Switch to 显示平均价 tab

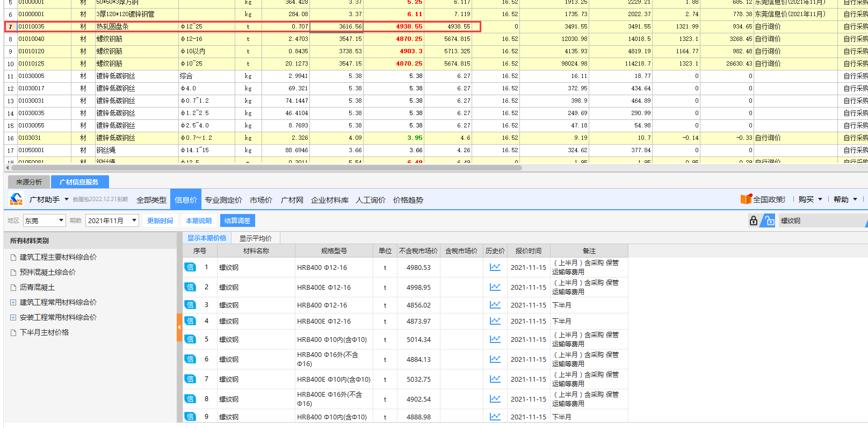(256, 238)
